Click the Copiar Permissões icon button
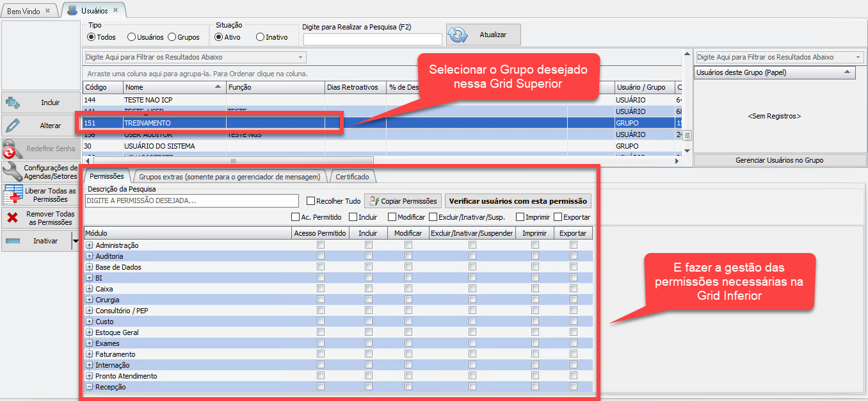Image resolution: width=868 pixels, height=401 pixels. tap(374, 201)
